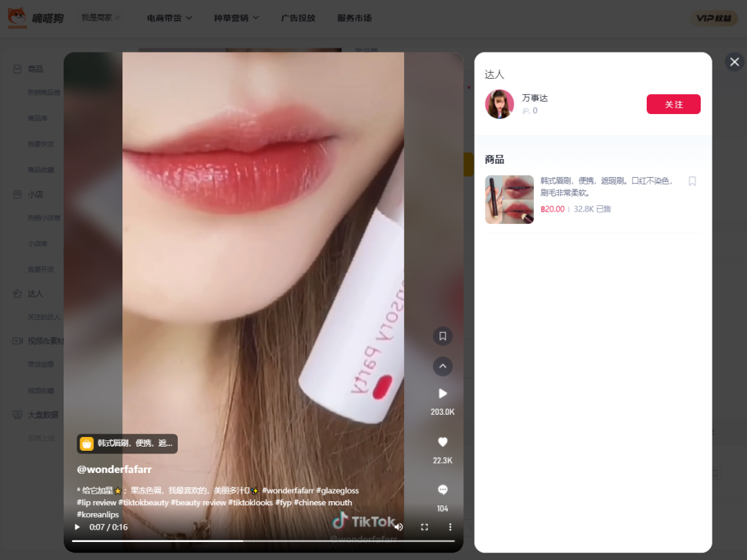Viewport: 747px width, 560px height.
Task: Enter fullscreen mode for the video
Action: point(425,527)
